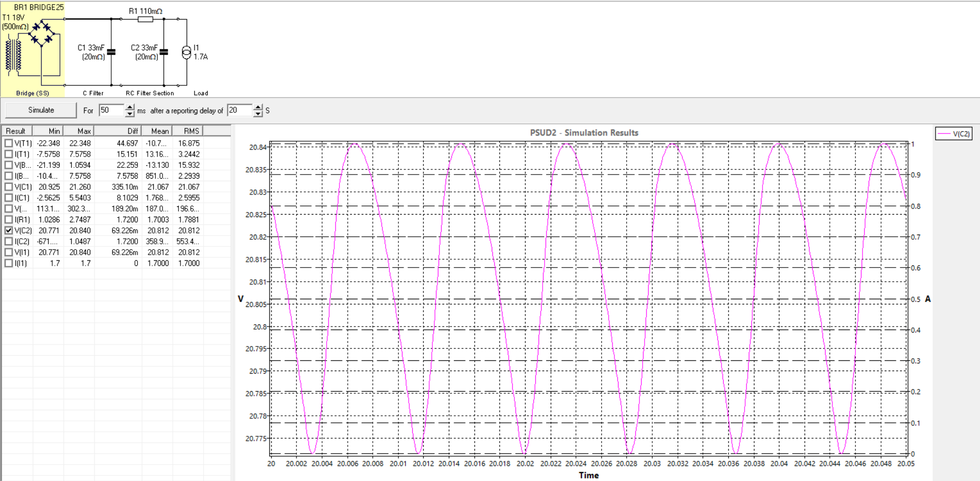Image resolution: width=980 pixels, height=481 pixels.
Task: Click the 20.84 voltage axis tick label
Action: [258, 147]
